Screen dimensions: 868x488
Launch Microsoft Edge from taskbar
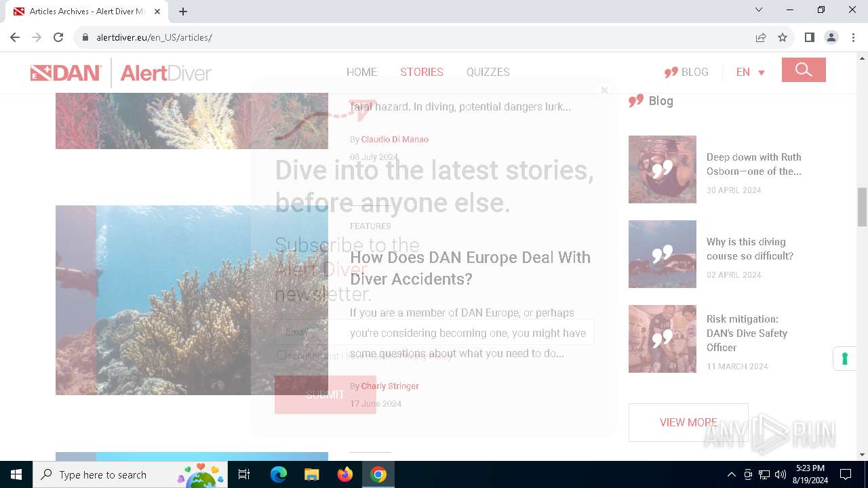coord(279,474)
